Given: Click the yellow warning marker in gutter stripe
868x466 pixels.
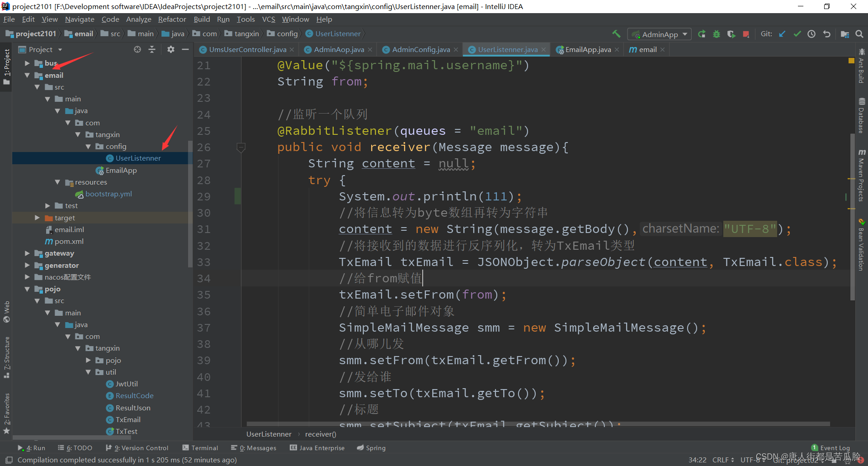Looking at the screenshot, I should point(851,61).
